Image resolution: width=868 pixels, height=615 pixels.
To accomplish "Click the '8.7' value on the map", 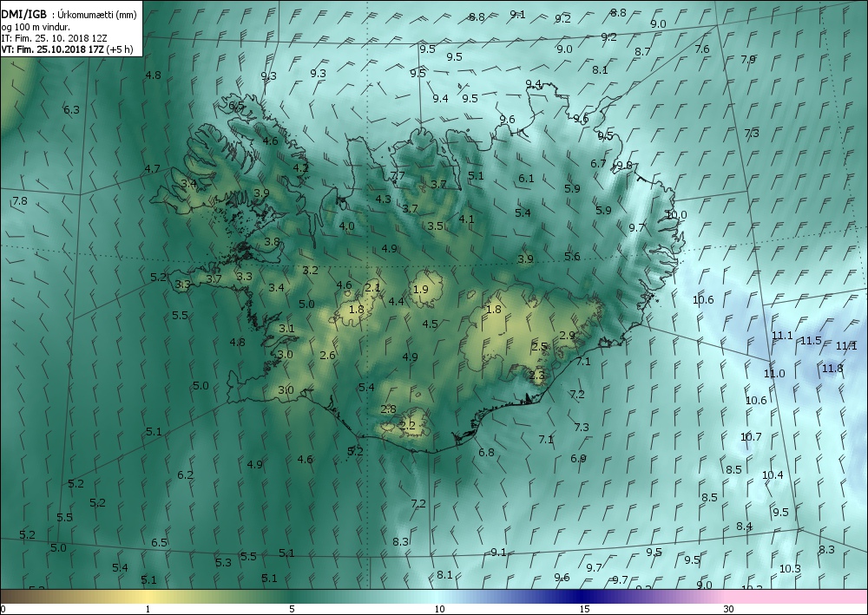I will [642, 51].
